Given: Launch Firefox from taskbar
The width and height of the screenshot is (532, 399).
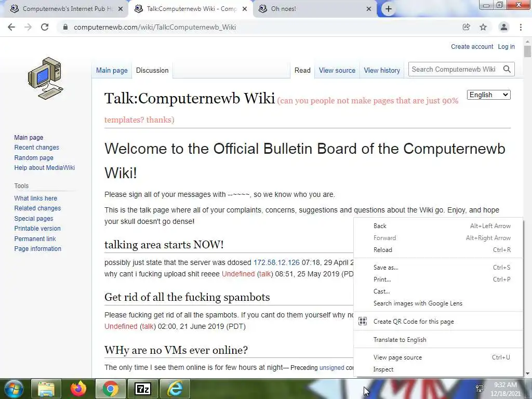Looking at the screenshot, I should [78, 389].
